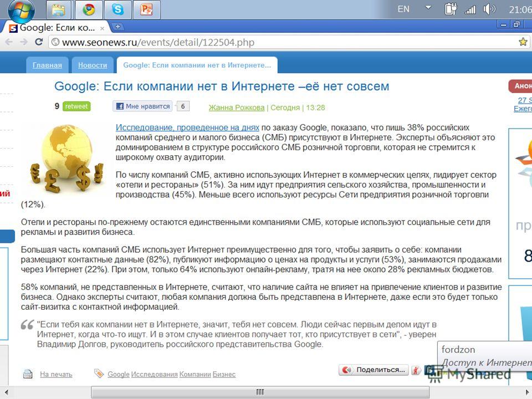Open Windows Explorer from the taskbar
This screenshot has height=399, width=532.
click(x=59, y=9)
